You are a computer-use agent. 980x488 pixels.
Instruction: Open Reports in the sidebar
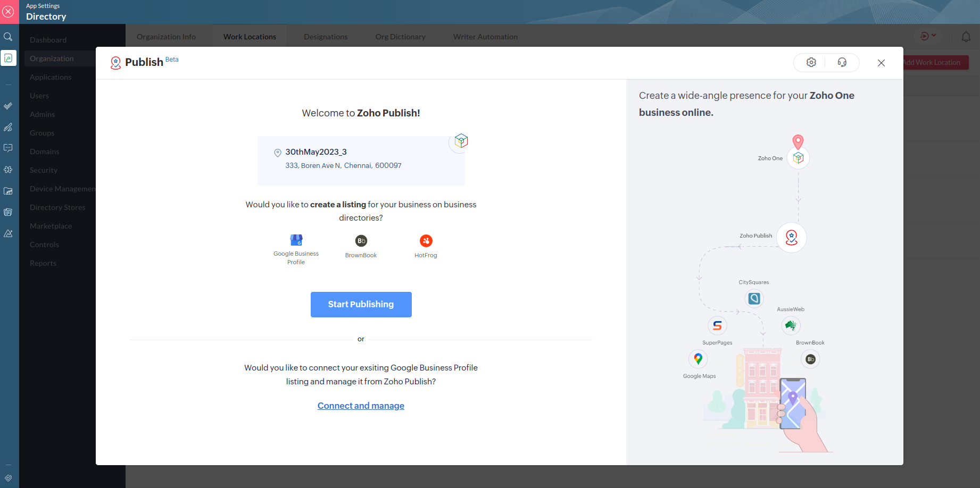(43, 263)
